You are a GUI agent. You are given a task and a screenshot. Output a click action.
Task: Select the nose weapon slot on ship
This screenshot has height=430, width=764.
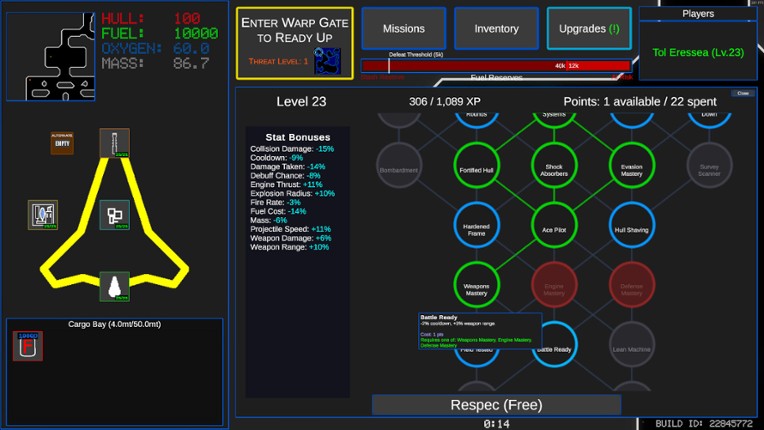pyautogui.click(x=115, y=143)
